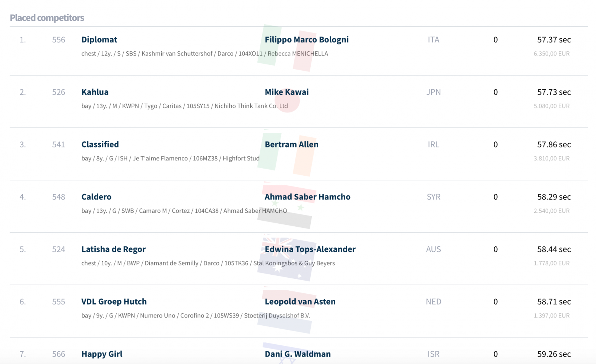Screen dimensions: 596x364
Task: Open horse Classified details
Action: pos(100,144)
